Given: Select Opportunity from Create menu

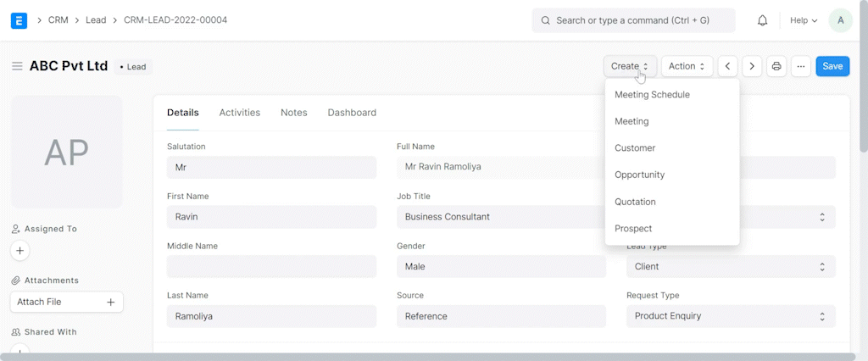Looking at the screenshot, I should point(639,175).
